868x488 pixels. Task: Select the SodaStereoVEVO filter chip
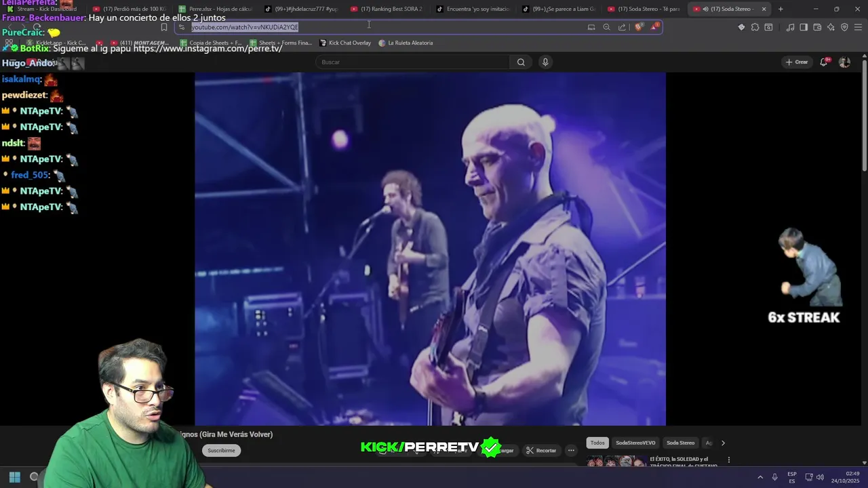[x=635, y=443]
